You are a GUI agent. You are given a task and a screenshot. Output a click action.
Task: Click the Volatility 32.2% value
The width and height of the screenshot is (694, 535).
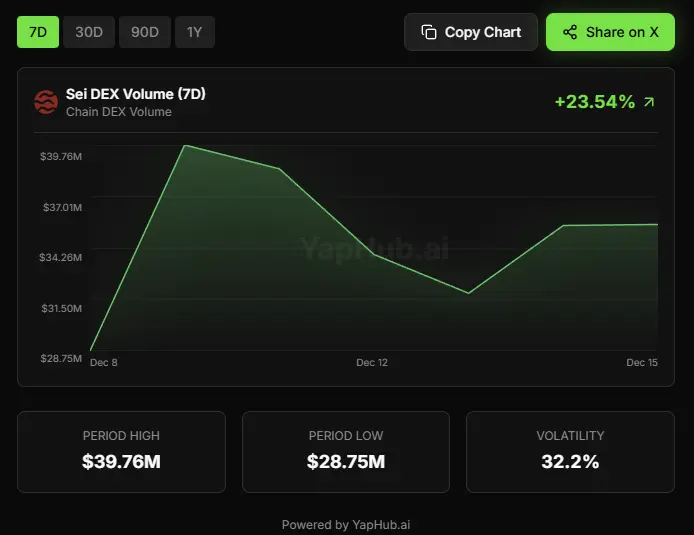pos(570,462)
